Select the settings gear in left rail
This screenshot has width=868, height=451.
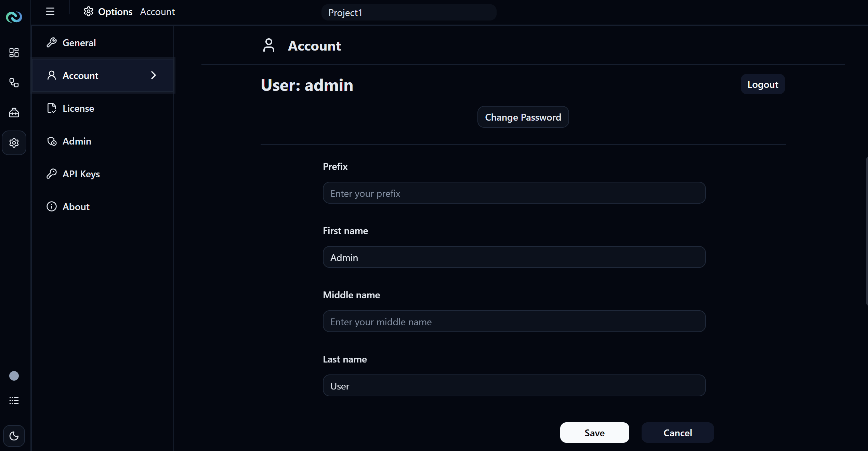[x=14, y=143]
